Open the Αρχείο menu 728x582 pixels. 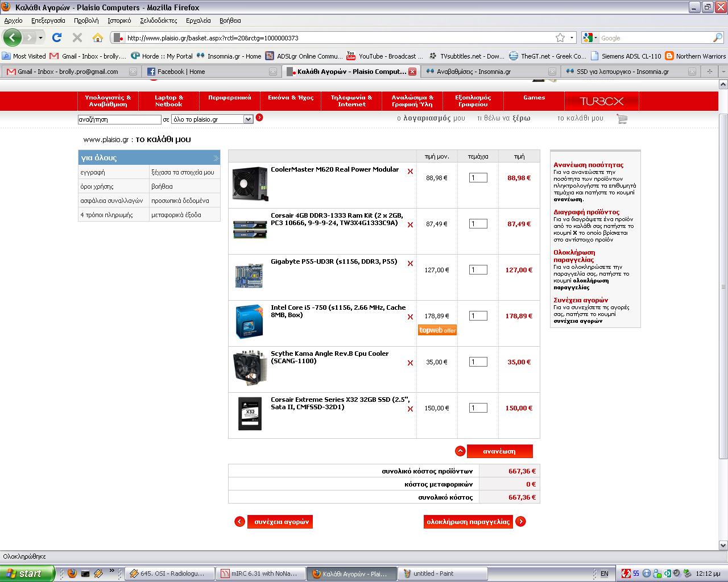click(13, 20)
